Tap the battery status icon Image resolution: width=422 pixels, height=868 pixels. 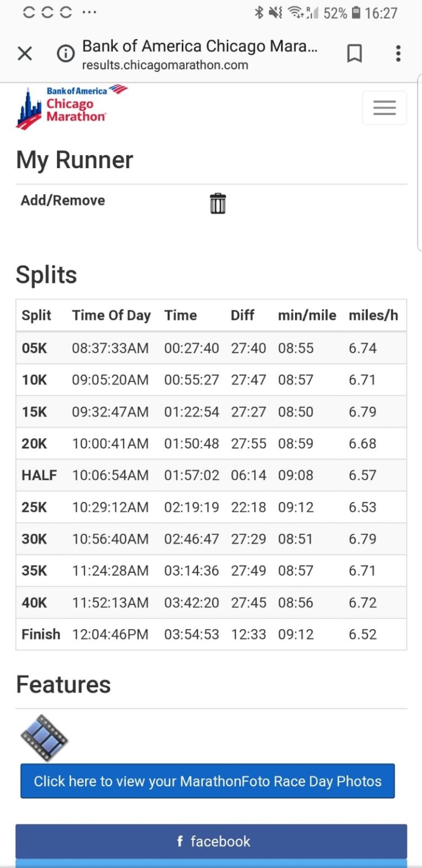[356, 13]
